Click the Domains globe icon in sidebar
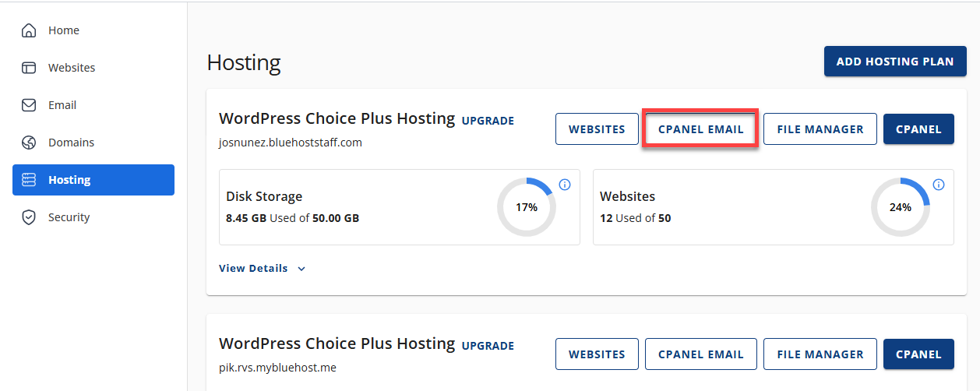This screenshot has width=980, height=391. [29, 143]
